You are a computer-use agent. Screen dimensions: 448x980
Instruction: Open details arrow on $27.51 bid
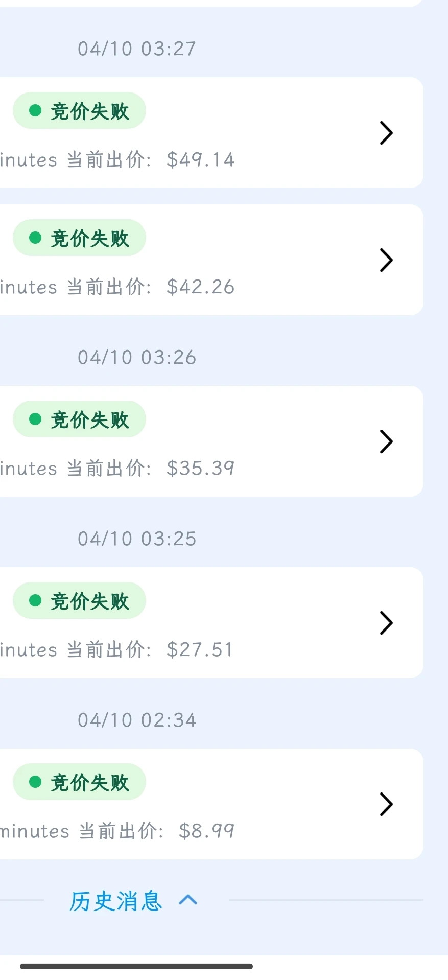386,623
